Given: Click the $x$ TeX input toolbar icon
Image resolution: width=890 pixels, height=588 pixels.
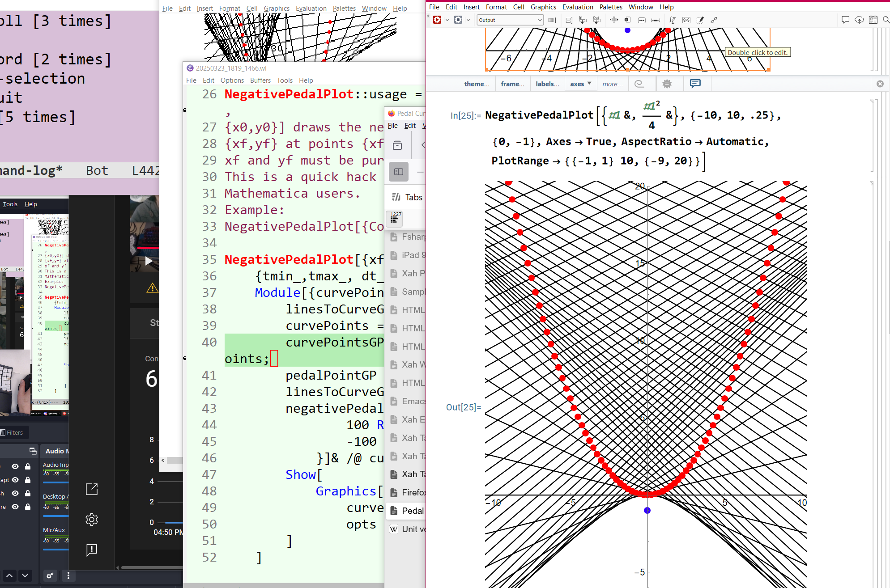Looking at the screenshot, I should (686, 20).
